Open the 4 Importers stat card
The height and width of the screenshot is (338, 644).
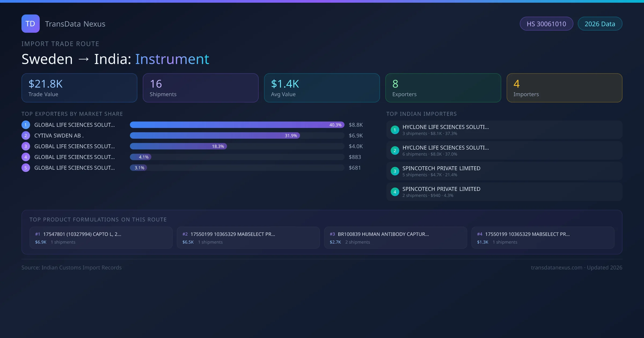coord(564,88)
